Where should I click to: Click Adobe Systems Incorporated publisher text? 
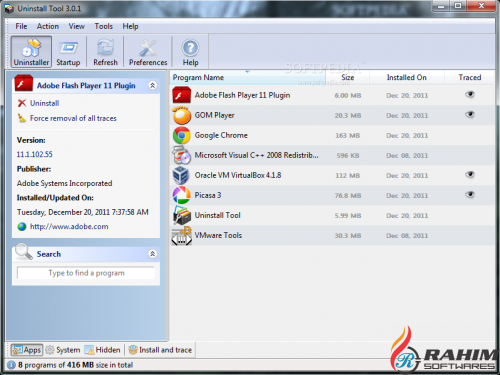click(x=64, y=183)
